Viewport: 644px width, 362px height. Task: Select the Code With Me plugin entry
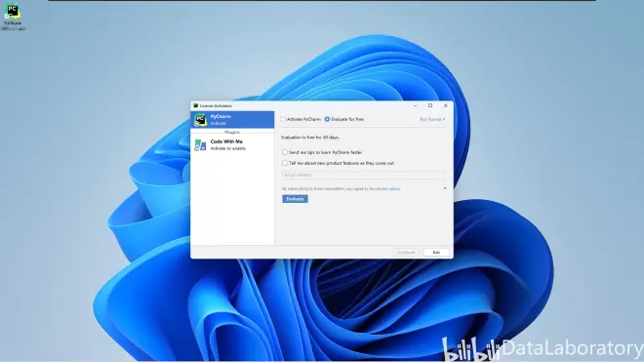point(232,144)
